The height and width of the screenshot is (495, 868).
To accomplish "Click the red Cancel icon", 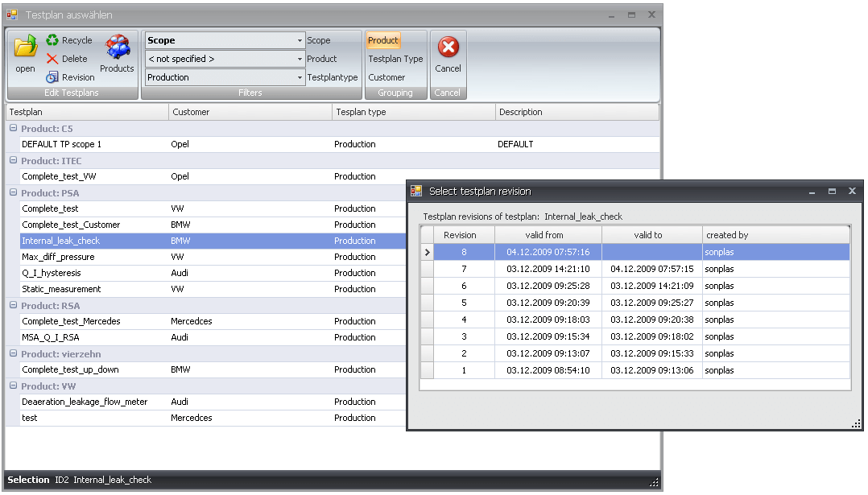I will (448, 47).
